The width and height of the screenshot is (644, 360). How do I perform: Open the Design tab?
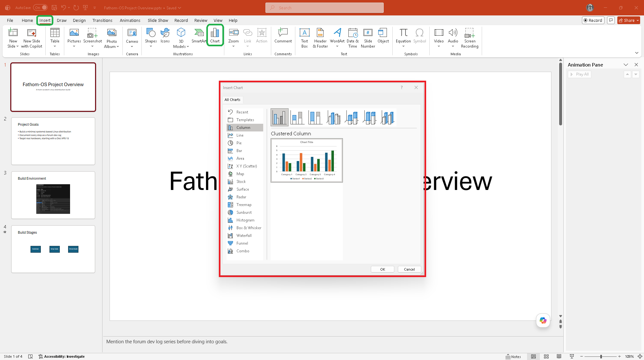tap(79, 20)
